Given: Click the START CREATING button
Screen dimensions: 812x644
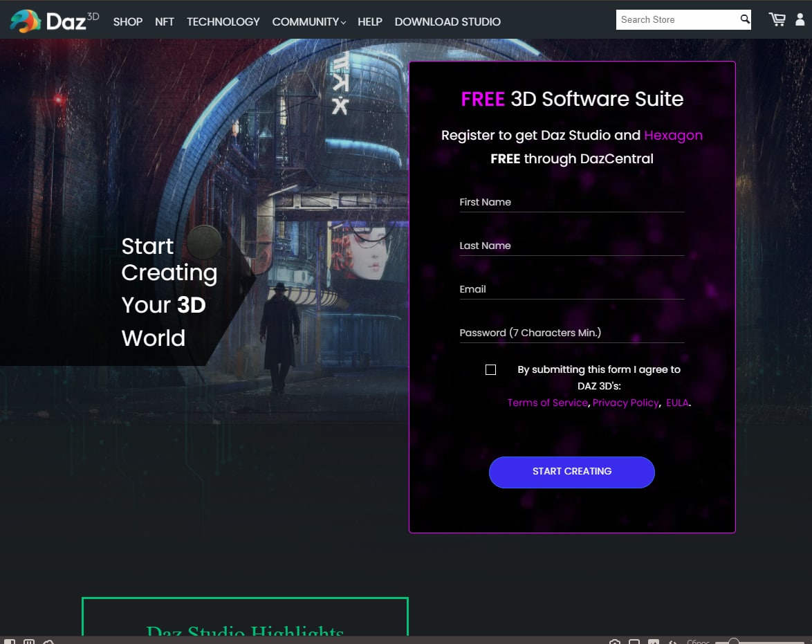Looking at the screenshot, I should pos(572,472).
